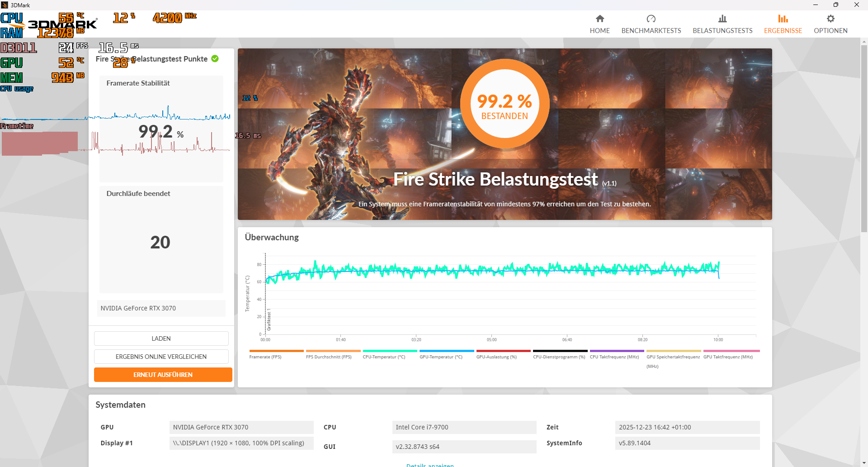Screen dimensions: 868x467
Task: Toggle the GPU Taktfrequenz chart series
Action: [x=731, y=354]
